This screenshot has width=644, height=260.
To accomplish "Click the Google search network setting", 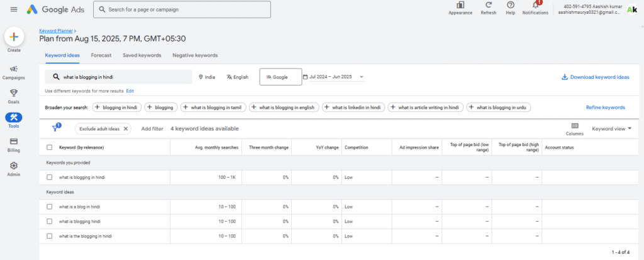I will [x=280, y=77].
